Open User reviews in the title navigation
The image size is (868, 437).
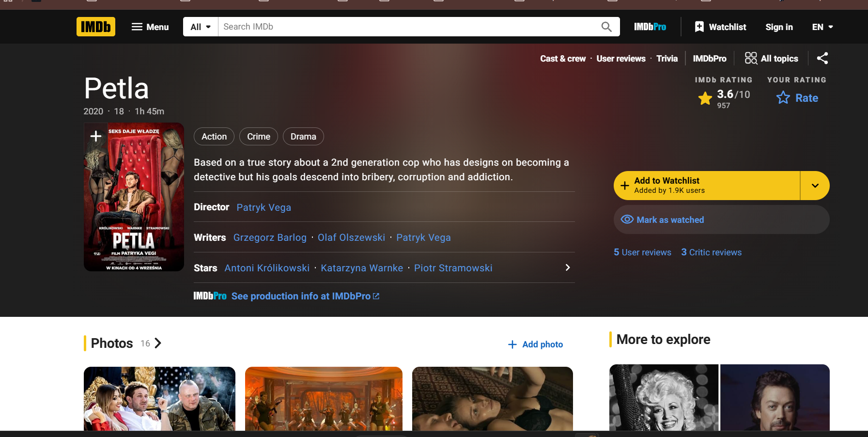pyautogui.click(x=621, y=59)
